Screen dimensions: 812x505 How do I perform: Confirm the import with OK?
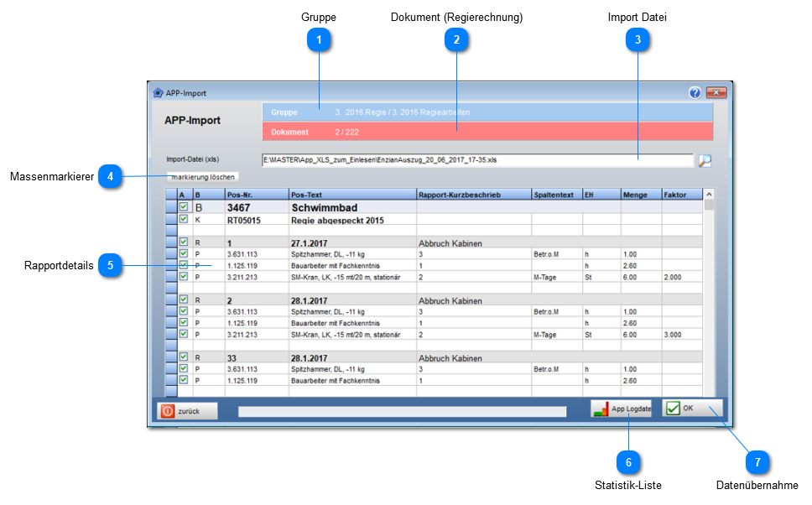pyautogui.click(x=692, y=409)
